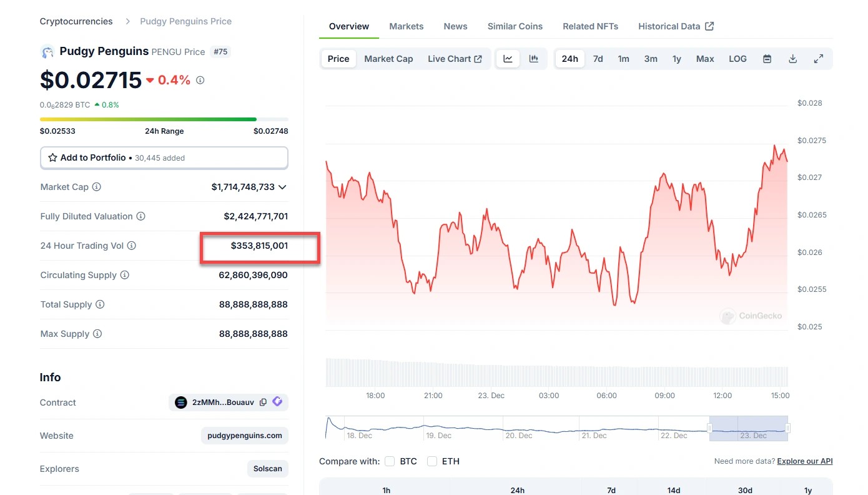This screenshot has height=495, width=868.
Task: Expand the chart to fullscreen
Action: pyautogui.click(x=819, y=59)
